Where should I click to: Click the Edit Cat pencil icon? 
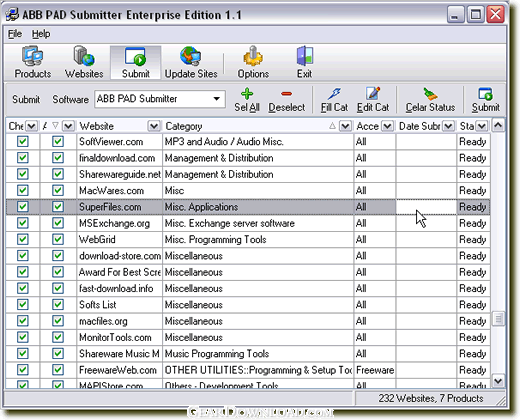click(373, 94)
